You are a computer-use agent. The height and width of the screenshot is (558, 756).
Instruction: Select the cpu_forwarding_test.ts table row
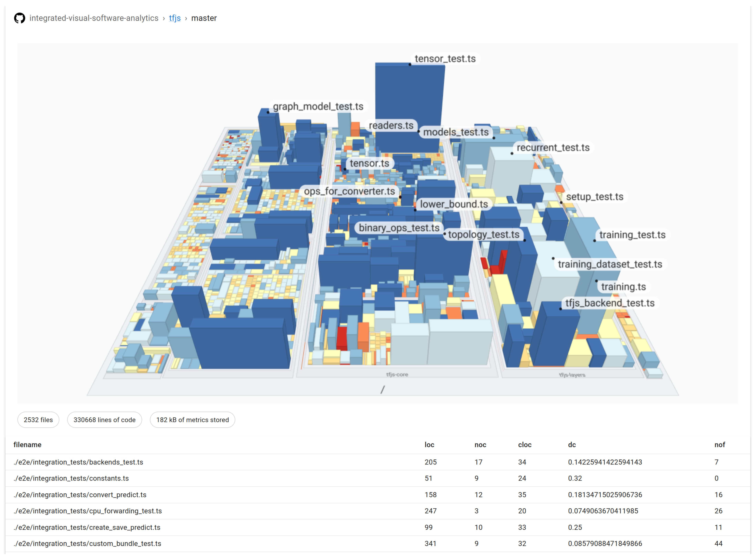(88, 511)
